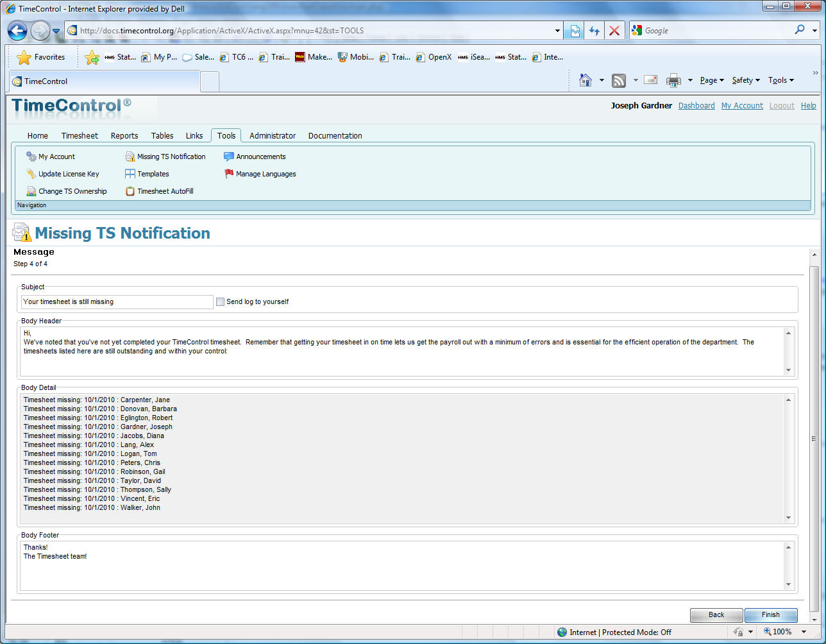Click the Manage Languages flag icon
This screenshot has width=826, height=644.
tap(229, 174)
